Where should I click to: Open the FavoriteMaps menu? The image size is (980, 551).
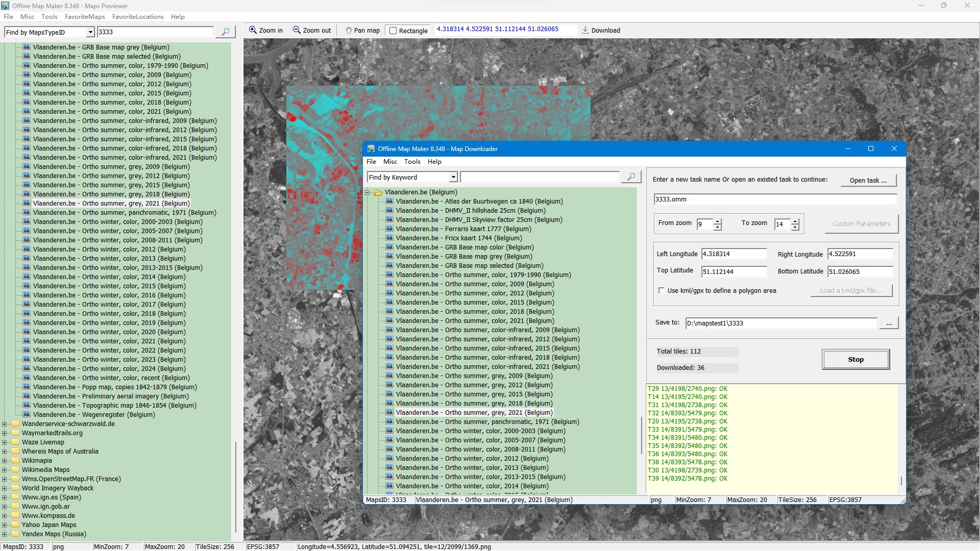point(85,17)
